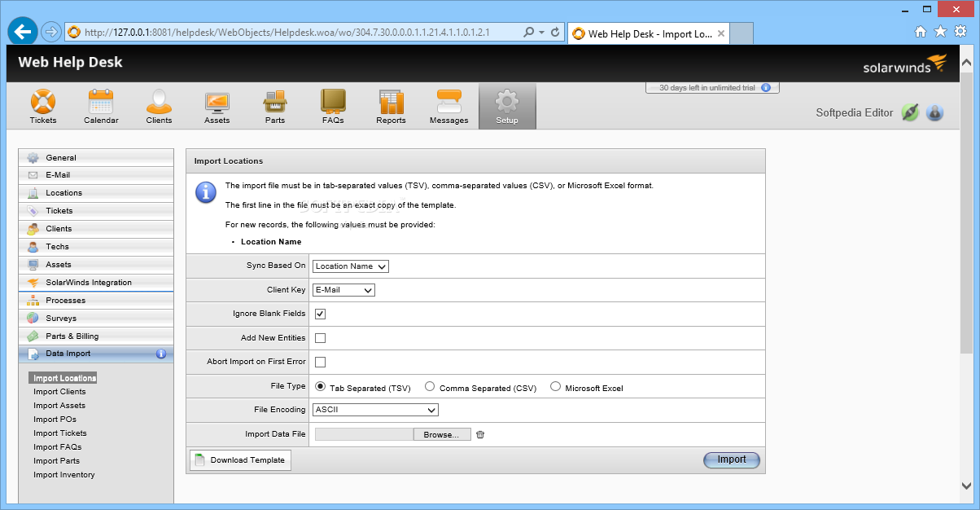Screen dimensions: 980x510
Task: Open Tickets settings in sidebar
Action: pyautogui.click(x=96, y=211)
